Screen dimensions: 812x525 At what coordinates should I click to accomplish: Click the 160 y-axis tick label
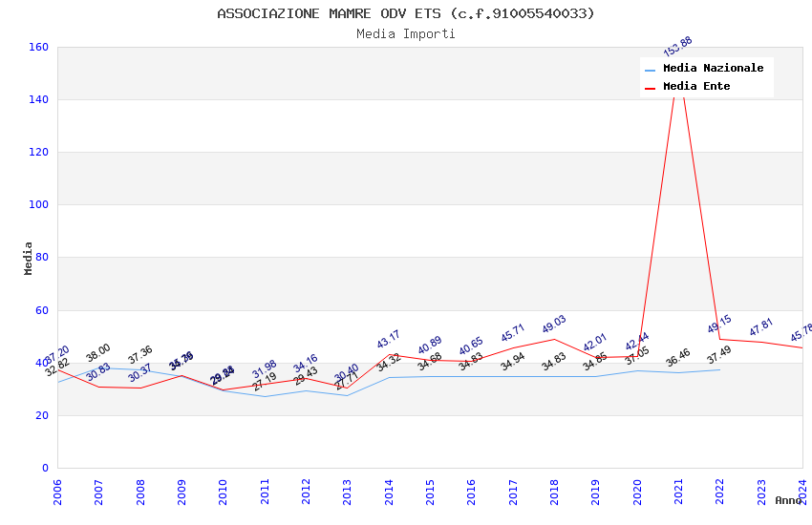tap(38, 47)
